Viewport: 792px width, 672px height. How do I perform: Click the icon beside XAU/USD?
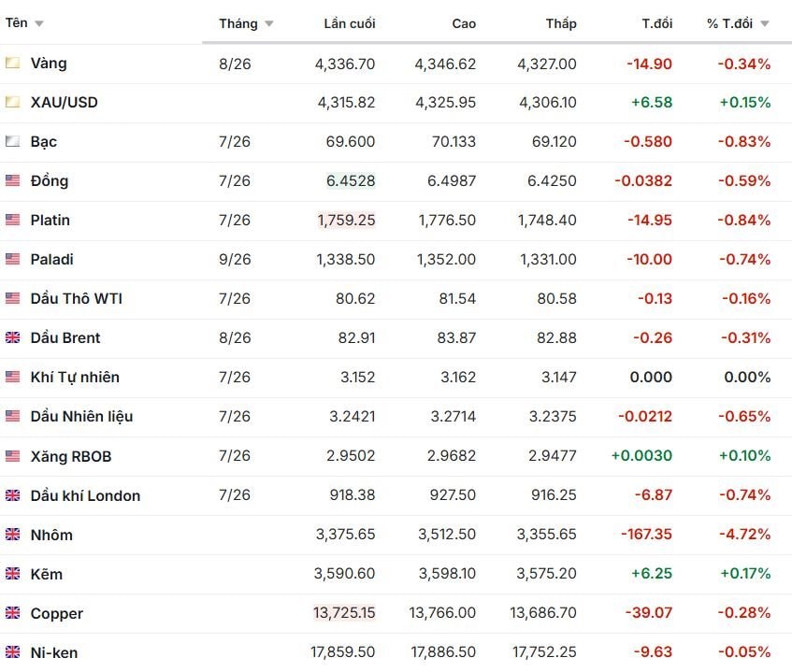(13, 103)
